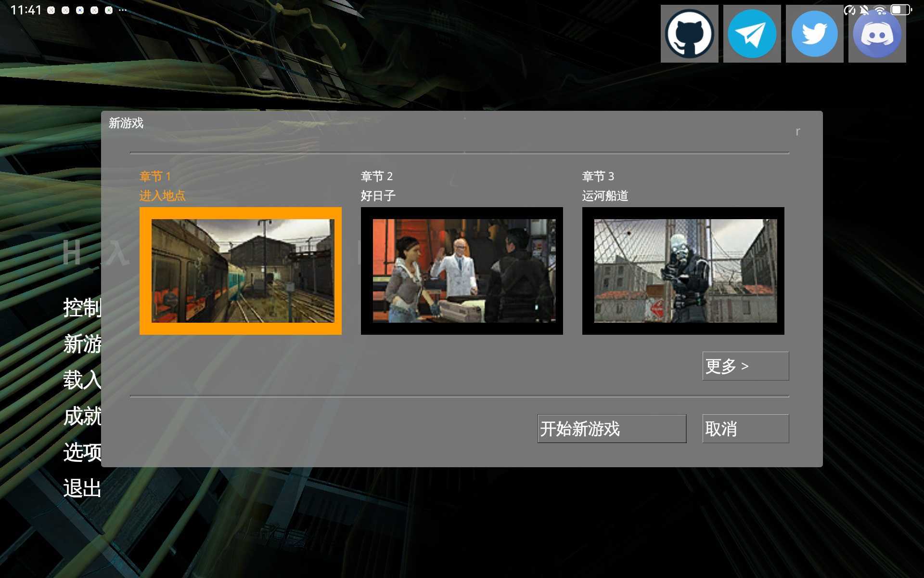The height and width of the screenshot is (578, 924).
Task: Cancel the dialog with 取消
Action: pyautogui.click(x=745, y=429)
